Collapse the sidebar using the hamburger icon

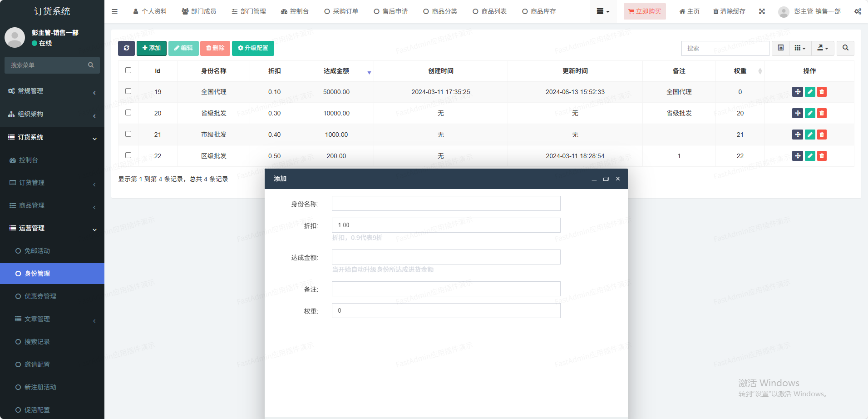click(x=114, y=11)
